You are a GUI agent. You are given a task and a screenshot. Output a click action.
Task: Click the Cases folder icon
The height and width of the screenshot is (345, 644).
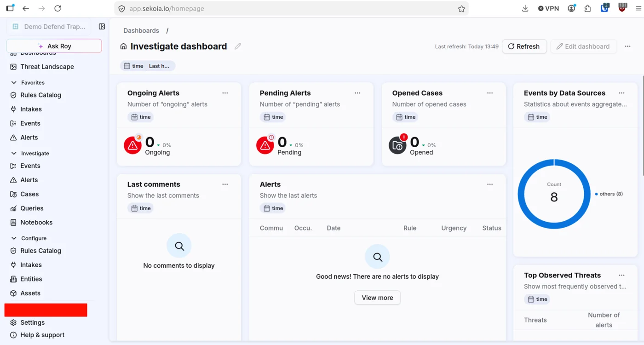[13, 194]
